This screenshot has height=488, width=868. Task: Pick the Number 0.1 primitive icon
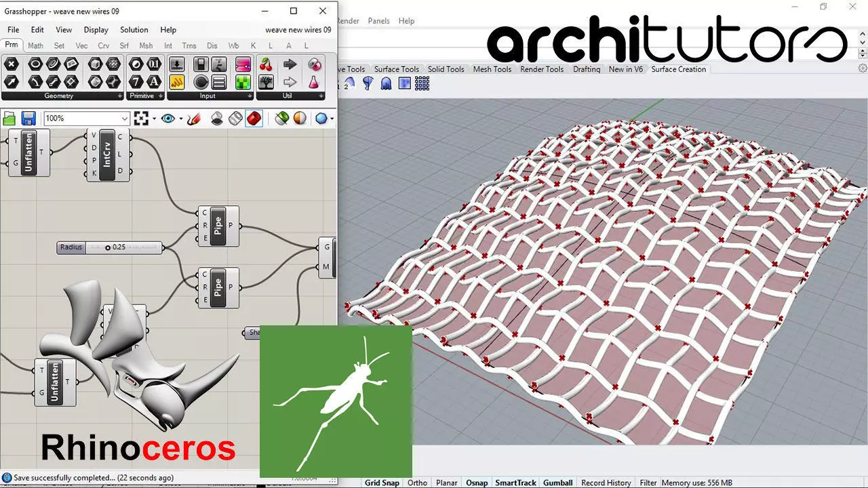[154, 64]
